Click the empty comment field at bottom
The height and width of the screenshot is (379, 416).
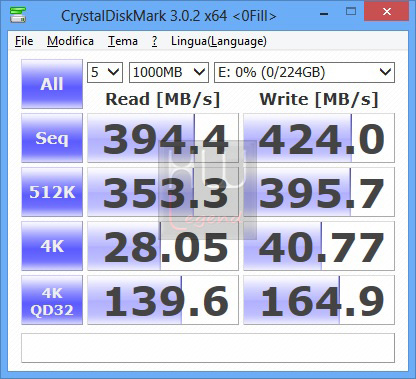pos(208,348)
